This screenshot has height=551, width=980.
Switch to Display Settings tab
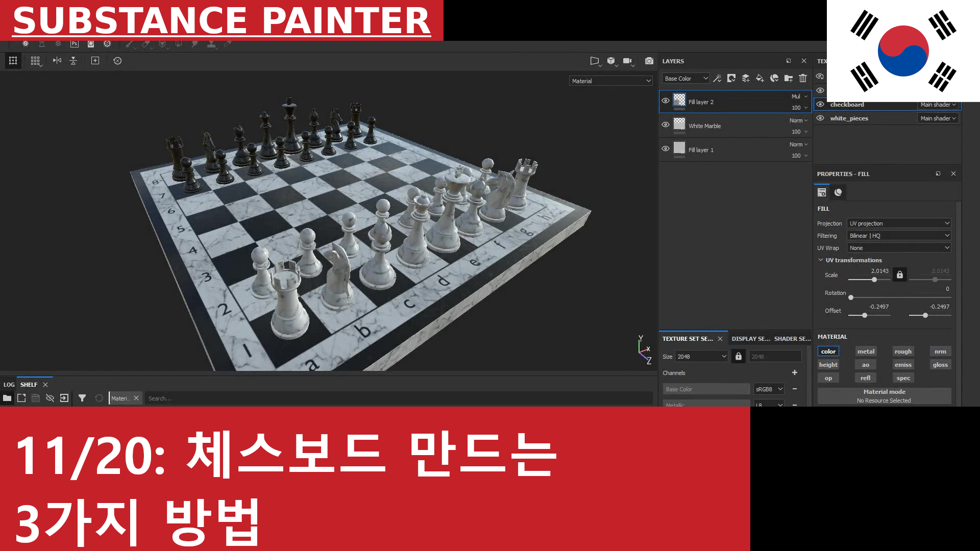pos(750,338)
